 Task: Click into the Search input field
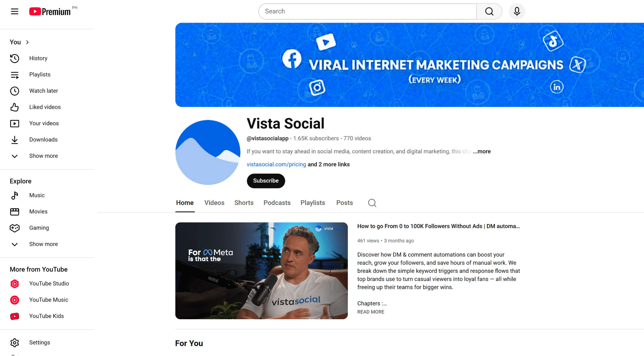tap(367, 11)
